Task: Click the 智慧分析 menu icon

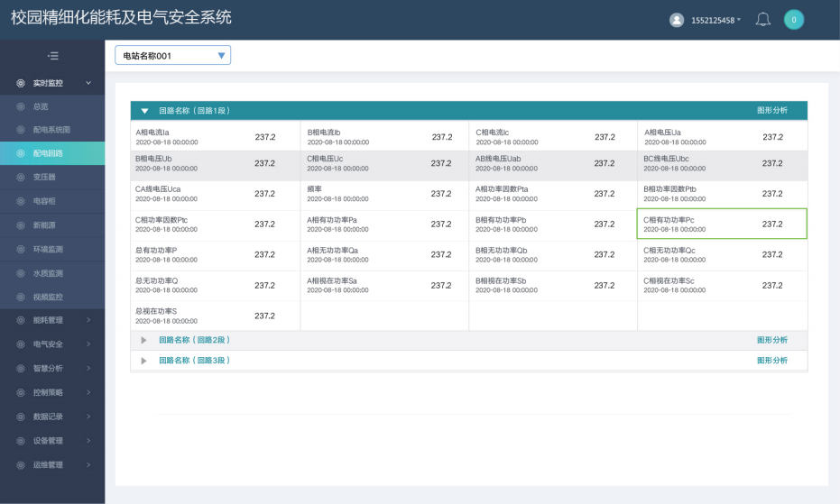Action: point(20,369)
